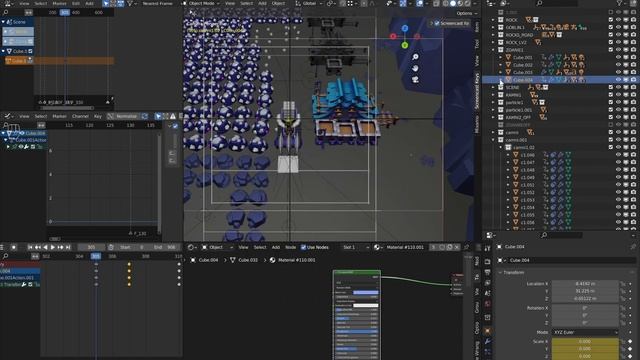Click the Nearest Frame snapping button

click(157, 3)
